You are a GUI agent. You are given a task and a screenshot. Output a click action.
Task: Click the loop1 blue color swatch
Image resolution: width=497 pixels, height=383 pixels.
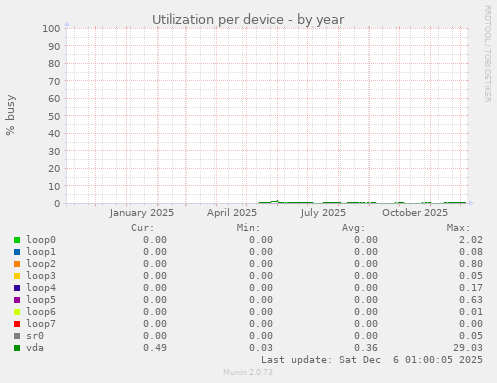pos(17,252)
